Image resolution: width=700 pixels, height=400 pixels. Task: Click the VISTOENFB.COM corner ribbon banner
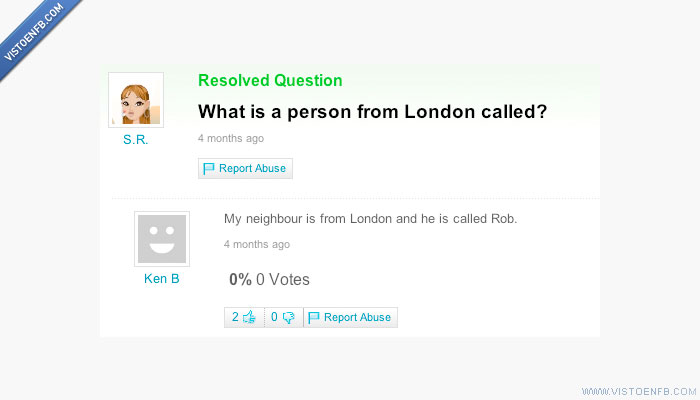click(x=33, y=30)
